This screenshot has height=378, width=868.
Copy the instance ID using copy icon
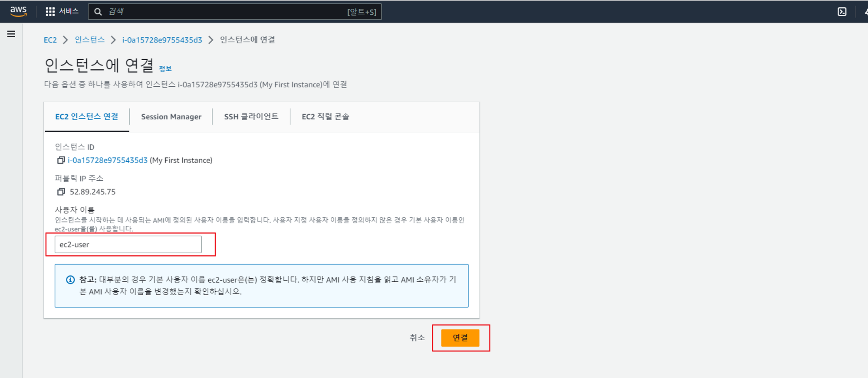pyautogui.click(x=61, y=160)
